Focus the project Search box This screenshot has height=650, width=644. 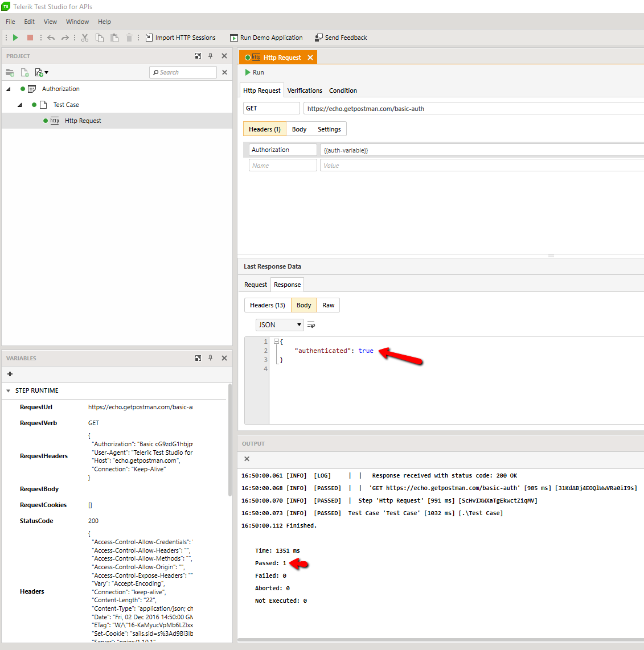coord(183,72)
